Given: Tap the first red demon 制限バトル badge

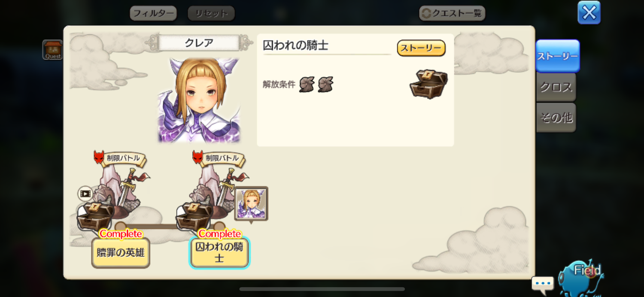Looking at the screenshot, I should 99,157.
